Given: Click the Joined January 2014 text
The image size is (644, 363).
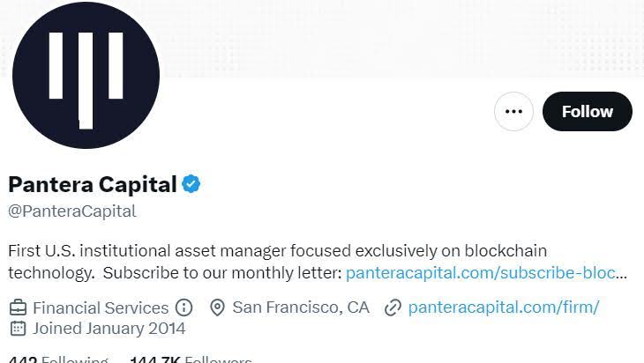Looking at the screenshot, I should [x=109, y=329].
